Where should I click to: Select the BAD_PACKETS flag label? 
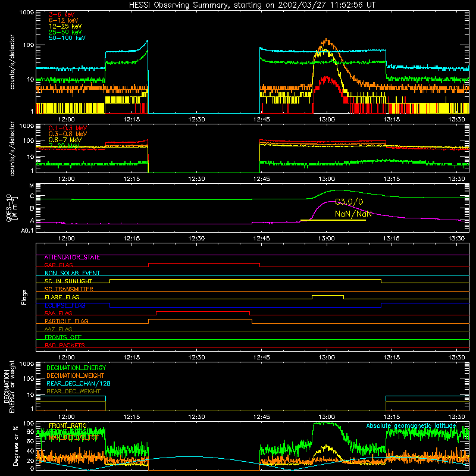tap(65, 346)
